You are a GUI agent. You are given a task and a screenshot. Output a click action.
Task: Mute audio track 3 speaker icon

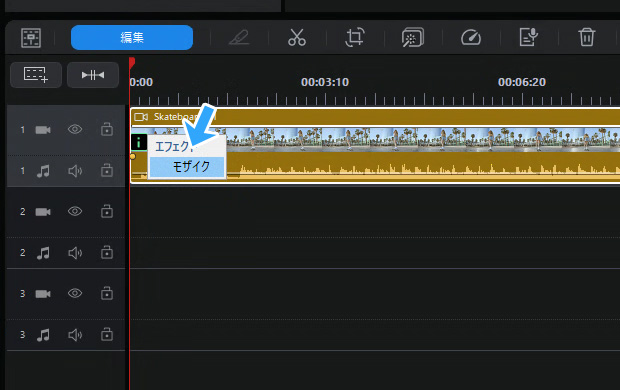(75, 335)
